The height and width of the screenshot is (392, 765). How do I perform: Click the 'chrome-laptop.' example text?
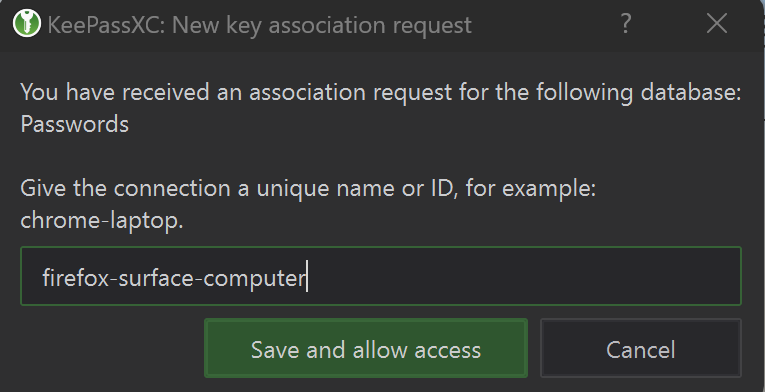coord(102,221)
